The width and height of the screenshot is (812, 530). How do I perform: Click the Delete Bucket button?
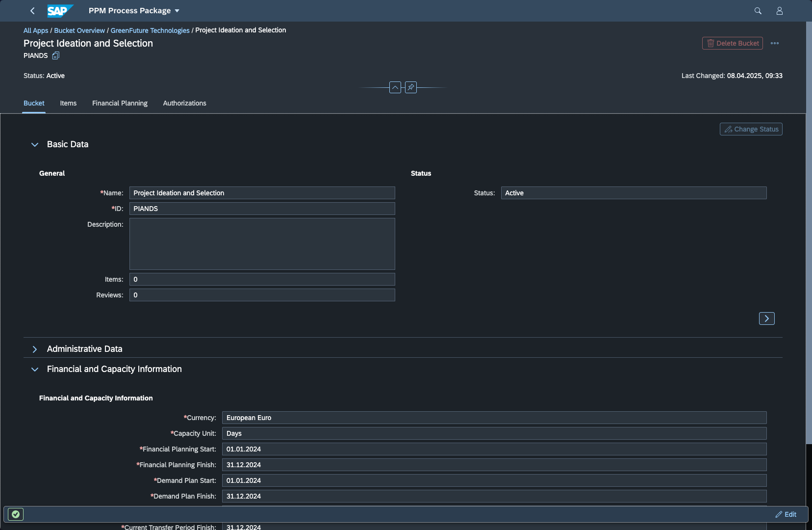coord(732,43)
